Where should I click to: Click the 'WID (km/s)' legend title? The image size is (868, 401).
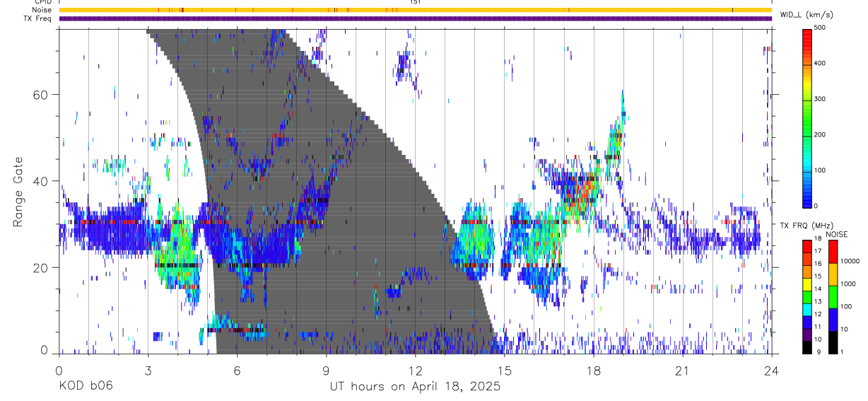(807, 15)
